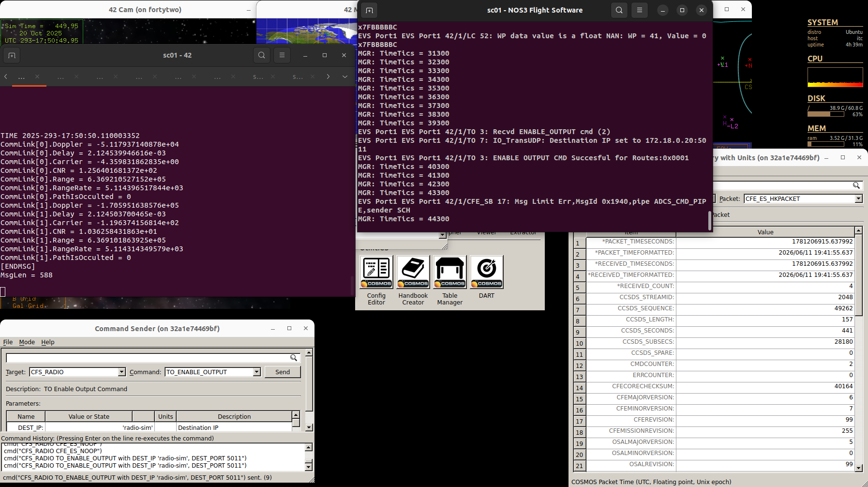The image size is (868, 487).
Task: Launch the COSMOS Handbook Creator
Action: (x=413, y=272)
